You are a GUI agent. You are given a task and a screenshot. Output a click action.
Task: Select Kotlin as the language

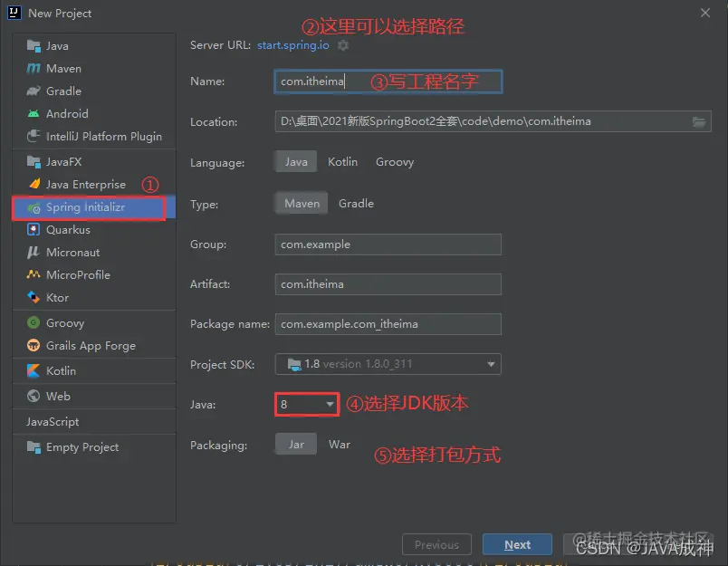pyautogui.click(x=342, y=161)
